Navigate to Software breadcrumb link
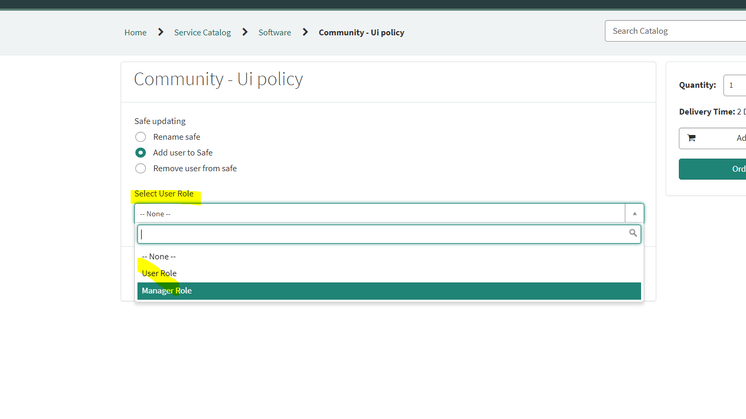The width and height of the screenshot is (746, 419). pyautogui.click(x=275, y=32)
